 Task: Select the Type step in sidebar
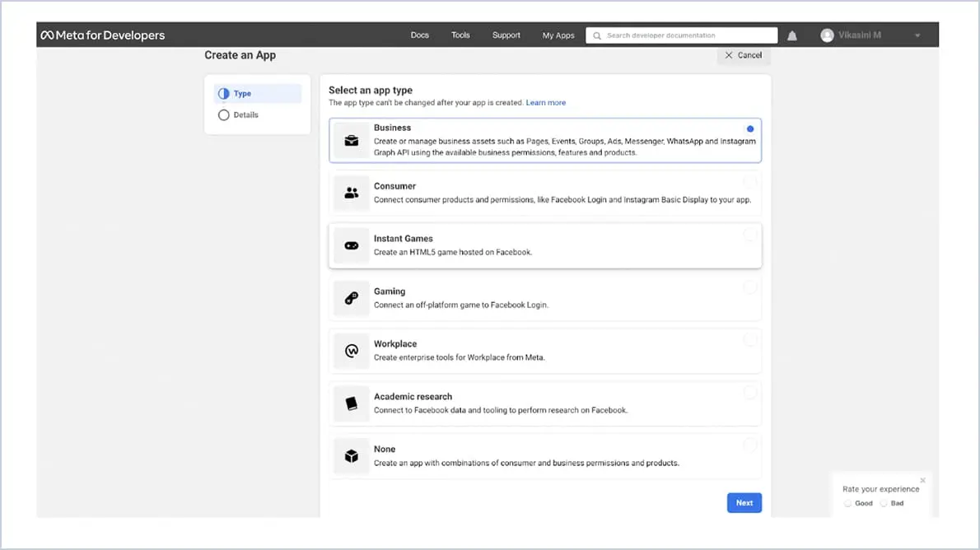258,94
